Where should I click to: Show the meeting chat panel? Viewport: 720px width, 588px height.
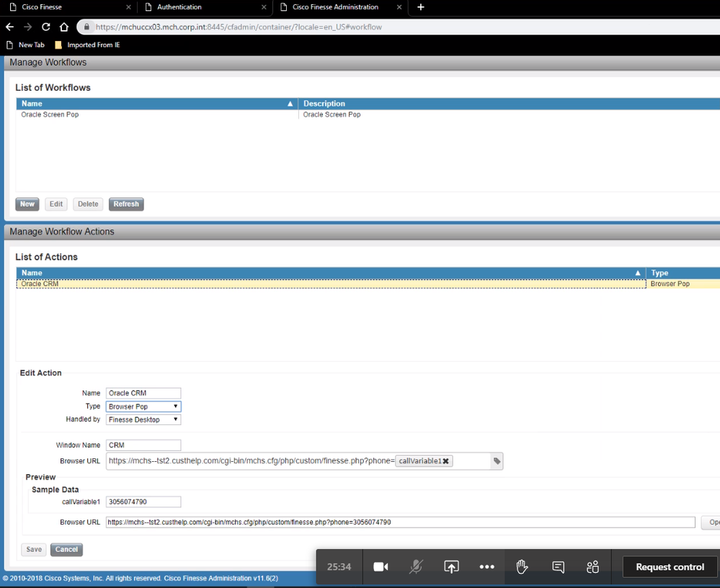click(x=558, y=567)
